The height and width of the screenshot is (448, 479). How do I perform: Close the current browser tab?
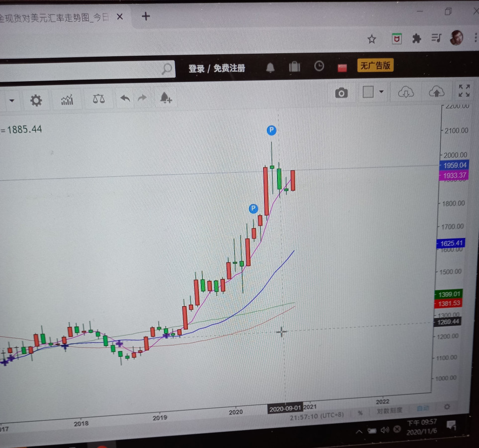point(120,17)
